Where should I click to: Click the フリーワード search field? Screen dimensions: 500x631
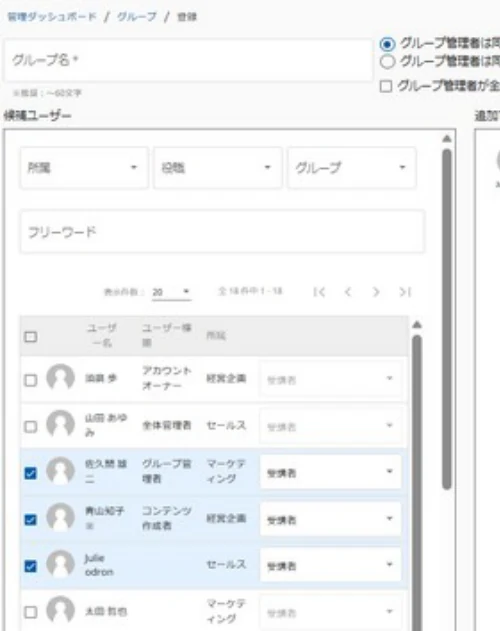point(222,232)
